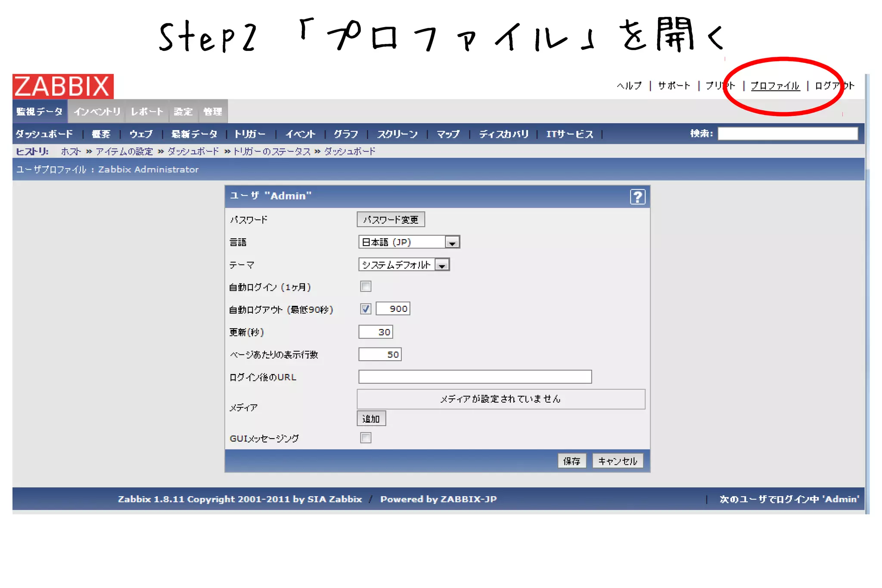
Task: Enable GUIメッセージング checkbox
Action: [x=366, y=438]
